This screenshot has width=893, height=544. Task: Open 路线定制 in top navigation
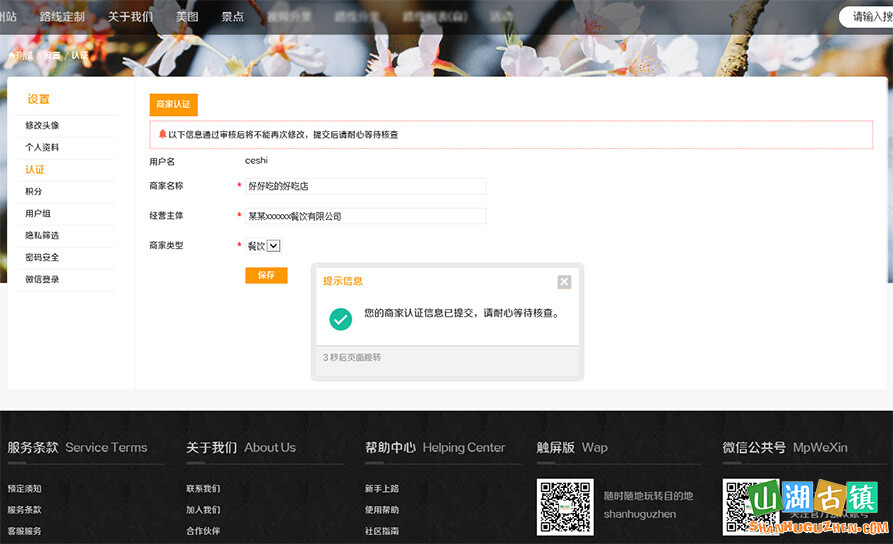tap(62, 17)
